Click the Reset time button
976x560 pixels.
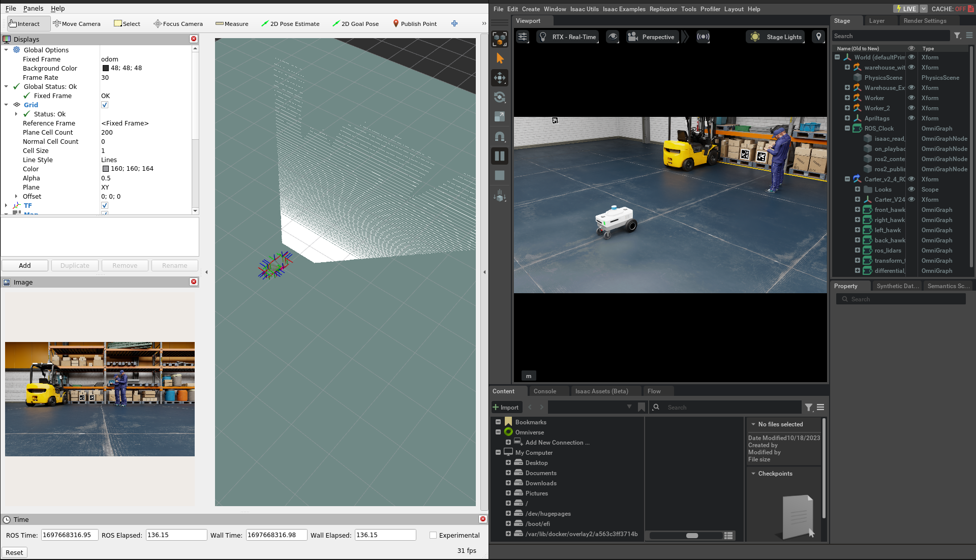tap(14, 552)
